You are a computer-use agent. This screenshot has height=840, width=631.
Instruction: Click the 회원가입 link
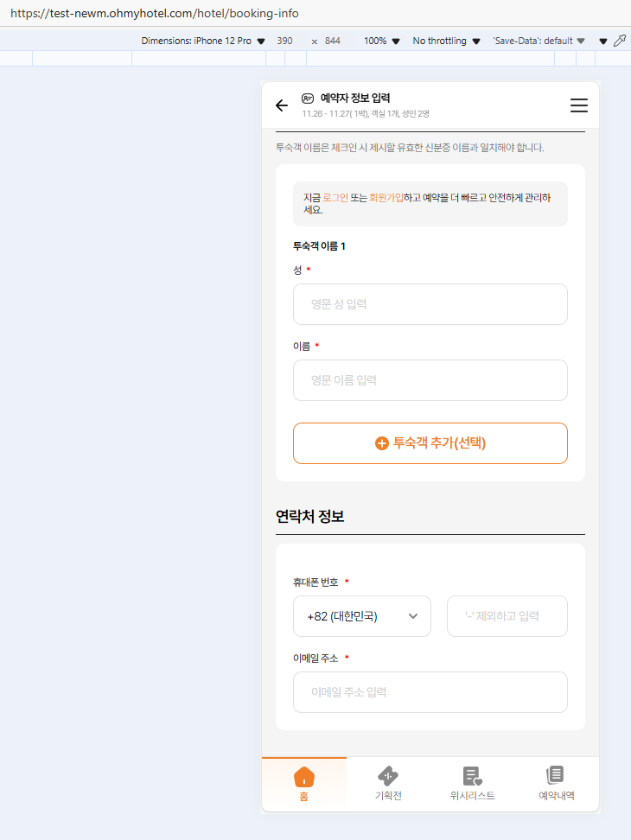pyautogui.click(x=386, y=198)
